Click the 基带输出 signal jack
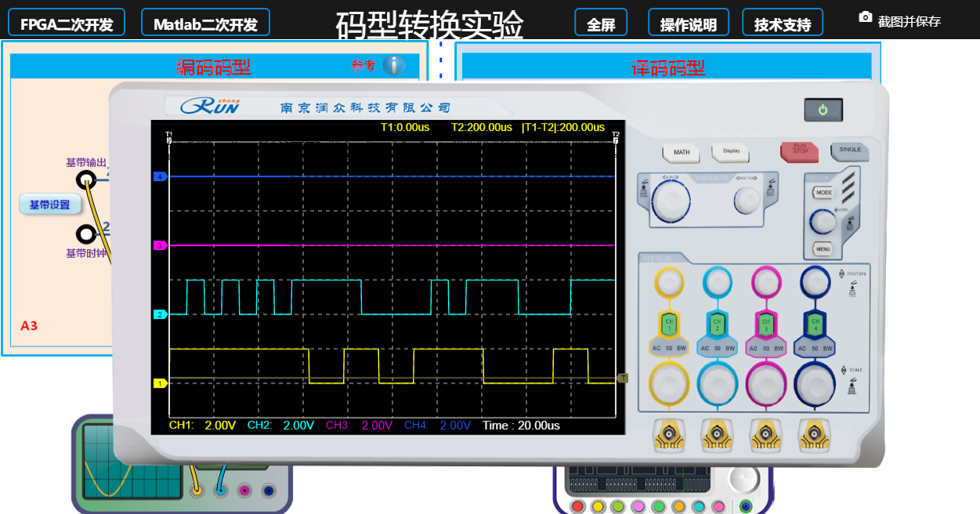Viewport: 980px width, 514px height. pyautogui.click(x=85, y=178)
